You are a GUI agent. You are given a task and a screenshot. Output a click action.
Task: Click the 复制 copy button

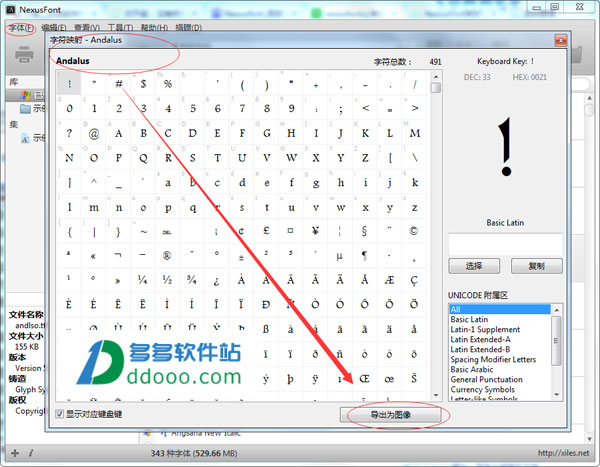click(x=536, y=266)
